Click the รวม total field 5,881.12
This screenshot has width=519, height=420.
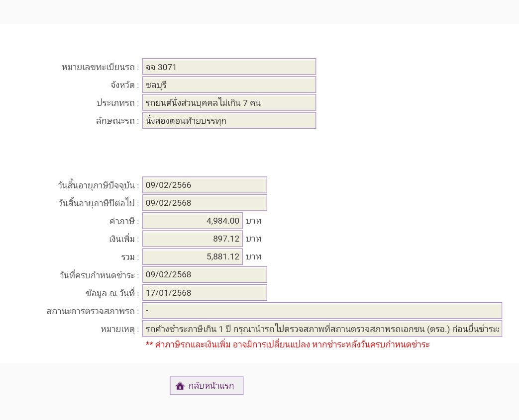pyautogui.click(x=192, y=256)
